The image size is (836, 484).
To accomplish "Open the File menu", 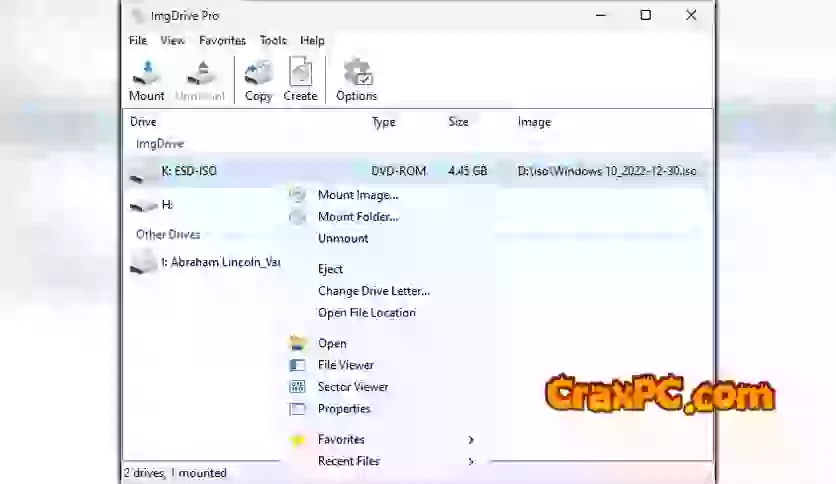I will coord(138,41).
